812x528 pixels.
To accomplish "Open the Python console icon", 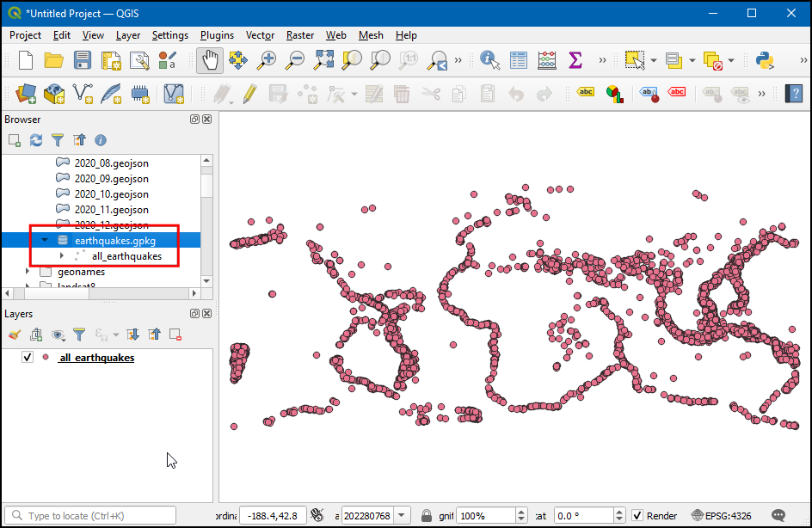I will (x=764, y=60).
